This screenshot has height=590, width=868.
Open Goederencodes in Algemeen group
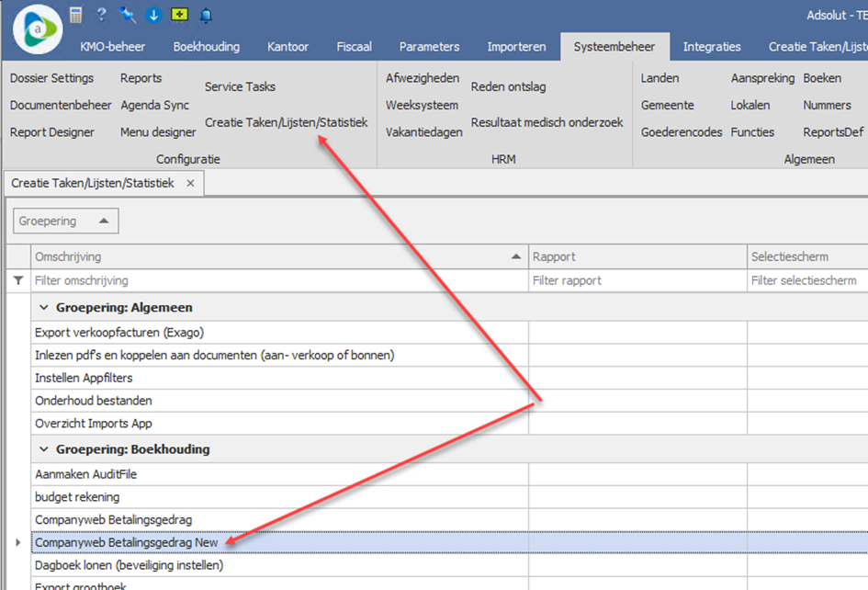pyautogui.click(x=682, y=132)
